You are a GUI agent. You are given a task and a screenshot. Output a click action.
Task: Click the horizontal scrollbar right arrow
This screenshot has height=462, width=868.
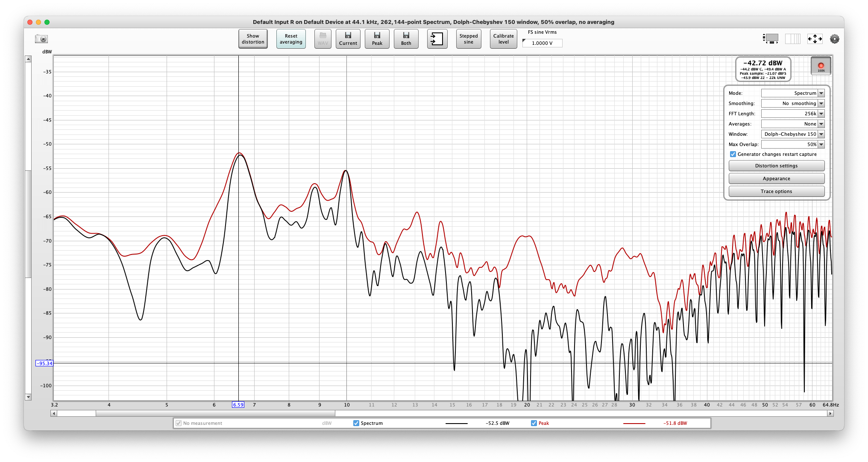coord(830,413)
